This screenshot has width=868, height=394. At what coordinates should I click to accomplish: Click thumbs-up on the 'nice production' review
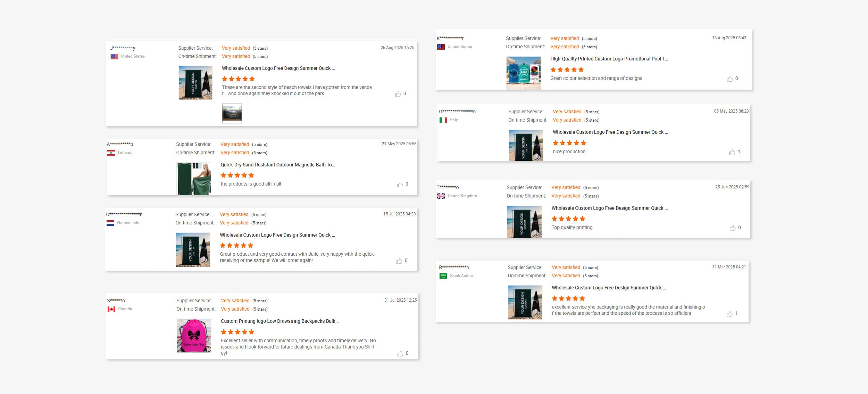point(732,152)
